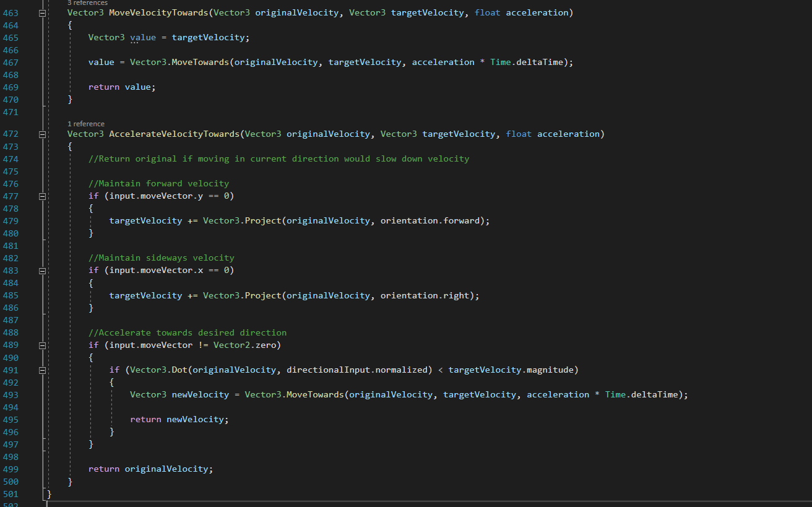Fold the Vector3.Dot if block

tap(42, 370)
